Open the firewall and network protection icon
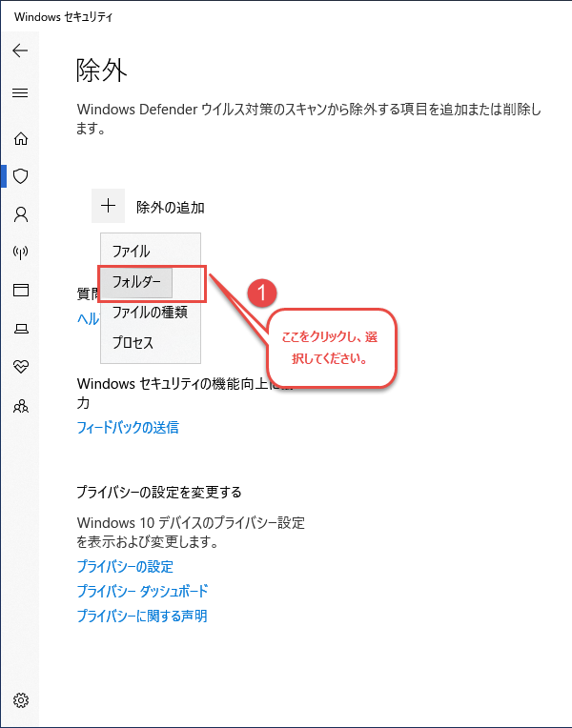The height and width of the screenshot is (728, 572). (x=20, y=253)
